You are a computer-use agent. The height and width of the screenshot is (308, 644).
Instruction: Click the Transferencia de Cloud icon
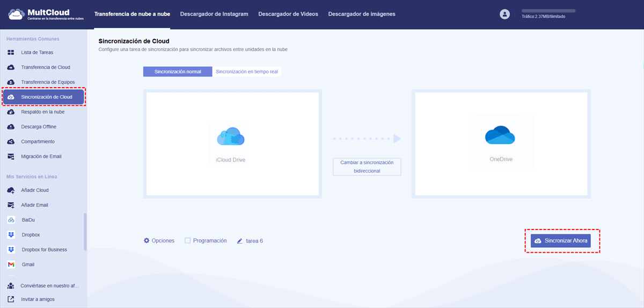click(x=11, y=67)
